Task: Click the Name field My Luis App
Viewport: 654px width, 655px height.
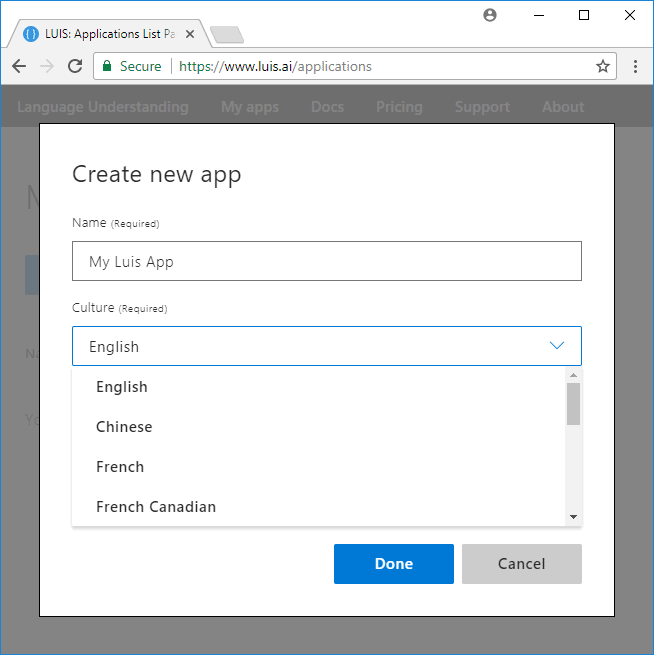Action: click(x=327, y=261)
